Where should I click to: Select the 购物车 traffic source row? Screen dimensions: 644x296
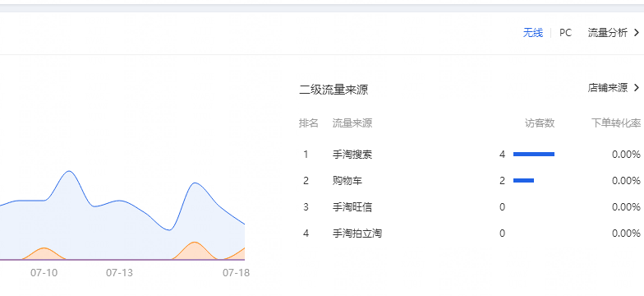[471, 181]
